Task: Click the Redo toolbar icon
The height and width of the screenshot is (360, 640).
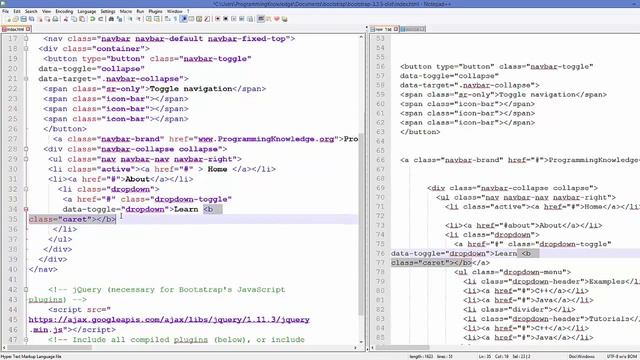Action: click(x=100, y=19)
